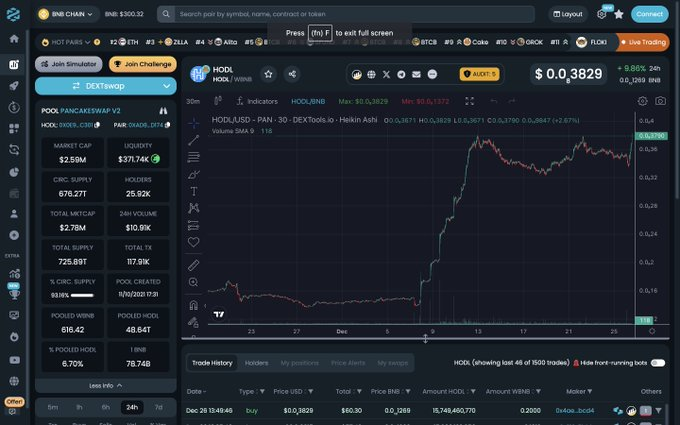Select the trend line drawing tool
The image size is (680, 425).
click(x=193, y=140)
